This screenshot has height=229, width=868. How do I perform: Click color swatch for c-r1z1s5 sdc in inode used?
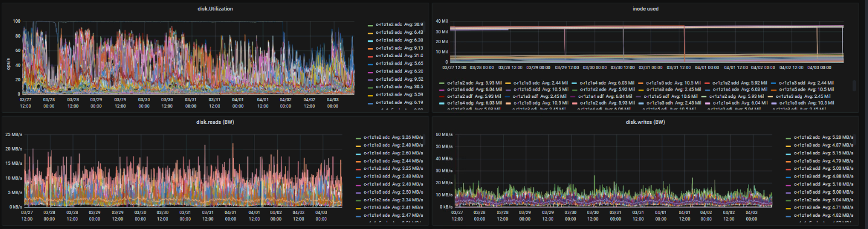[641, 83]
